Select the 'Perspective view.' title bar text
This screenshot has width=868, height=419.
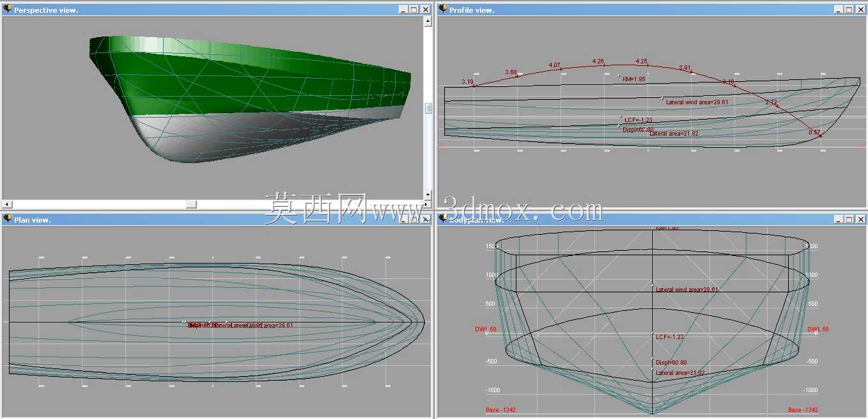click(46, 10)
